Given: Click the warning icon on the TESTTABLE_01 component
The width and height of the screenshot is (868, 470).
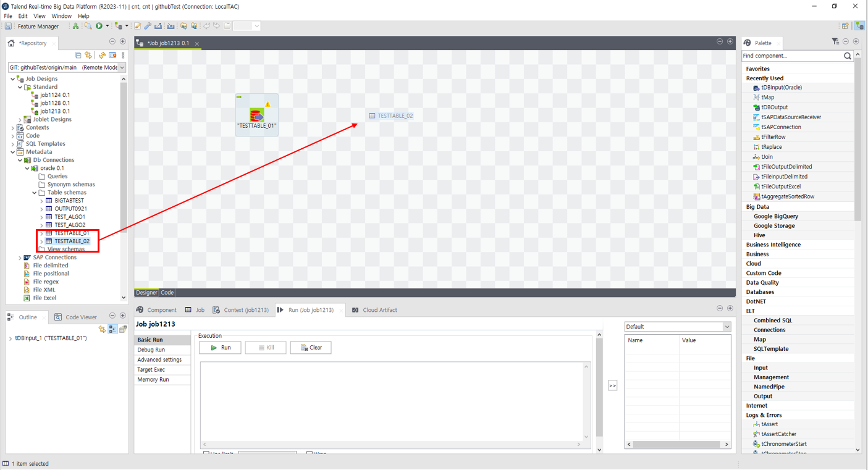Looking at the screenshot, I should tap(268, 104).
